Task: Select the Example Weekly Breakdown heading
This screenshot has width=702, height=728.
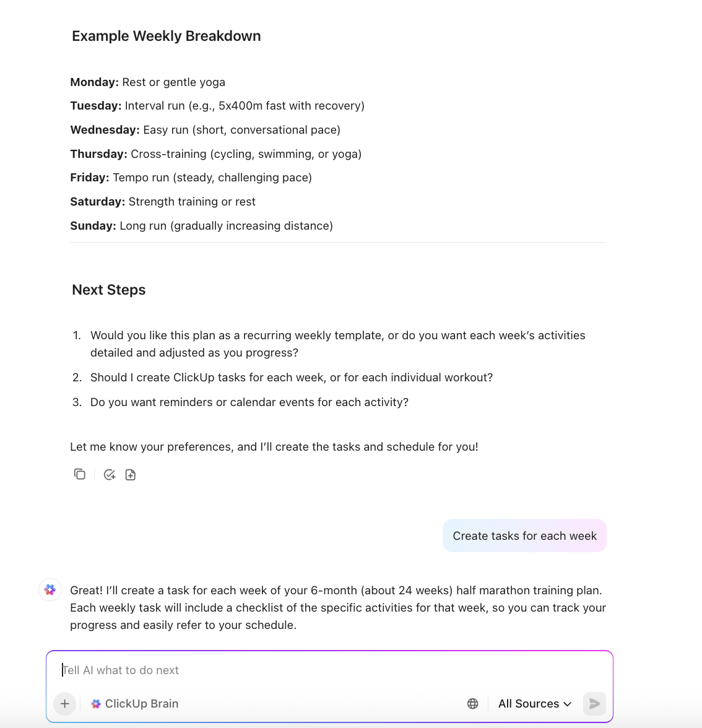Action: tap(166, 36)
